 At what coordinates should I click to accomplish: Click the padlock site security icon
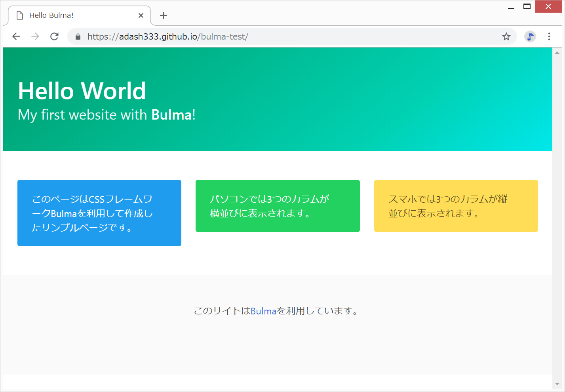(x=78, y=37)
